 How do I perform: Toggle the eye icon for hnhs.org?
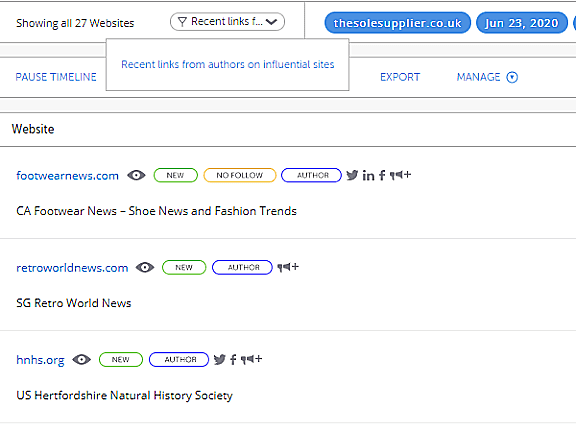pyautogui.click(x=82, y=360)
